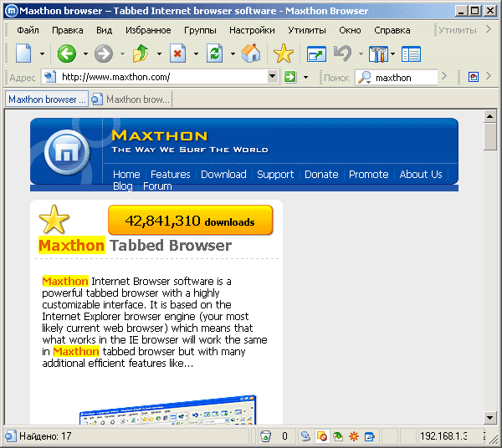
Task: Click the small icon right of search bar
Action: pyautogui.click(x=474, y=77)
